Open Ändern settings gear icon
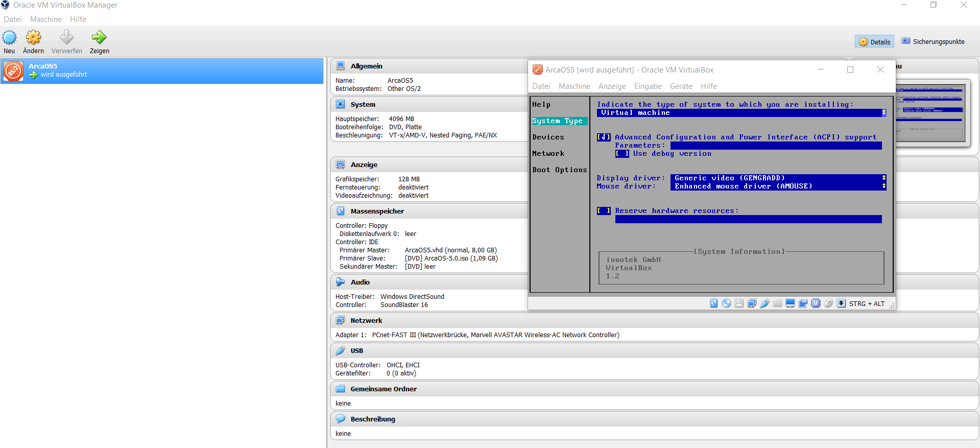The image size is (980, 448). click(33, 38)
